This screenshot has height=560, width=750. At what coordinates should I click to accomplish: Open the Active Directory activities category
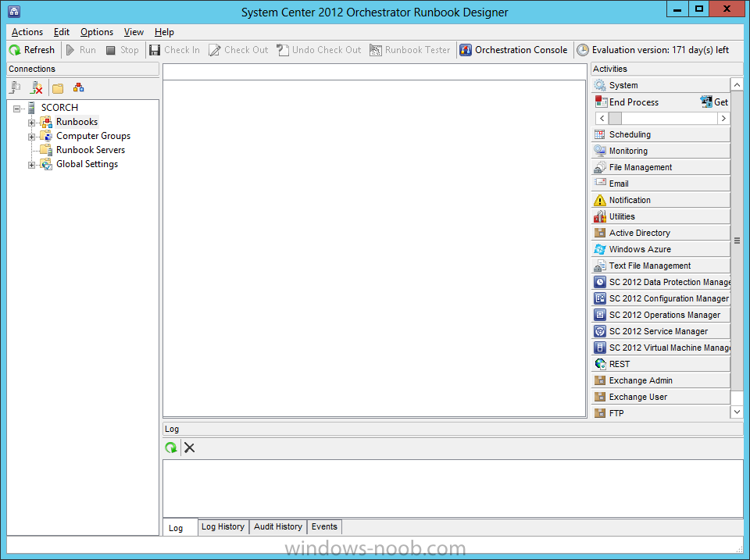[661, 233]
